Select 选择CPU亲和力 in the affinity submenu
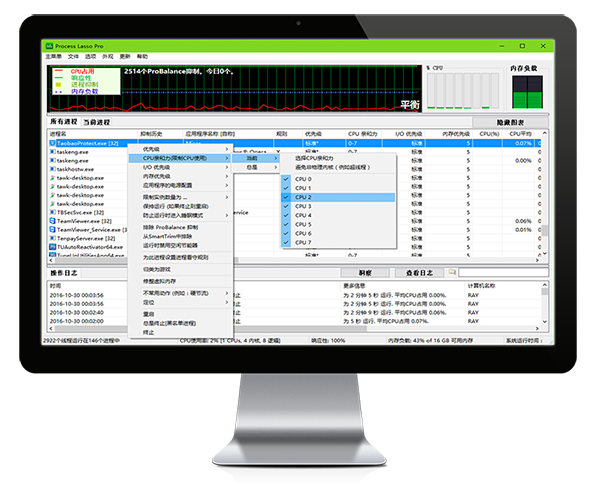This screenshot has height=485, width=600. [314, 158]
